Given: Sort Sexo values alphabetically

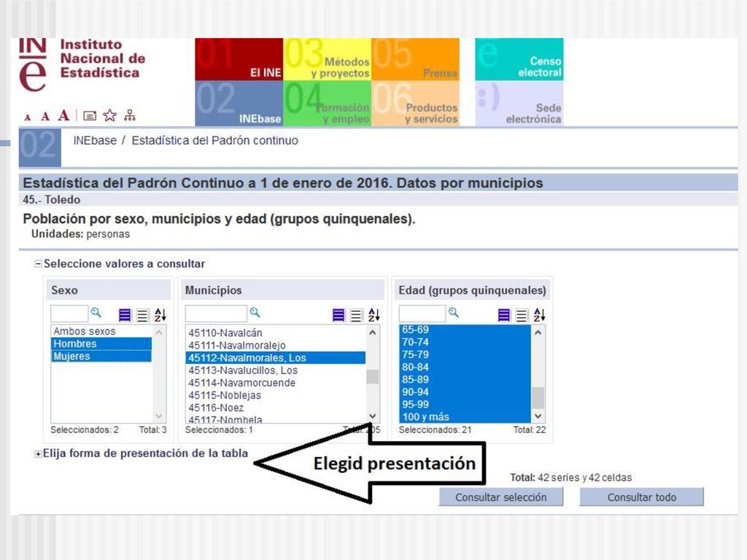Looking at the screenshot, I should [160, 315].
